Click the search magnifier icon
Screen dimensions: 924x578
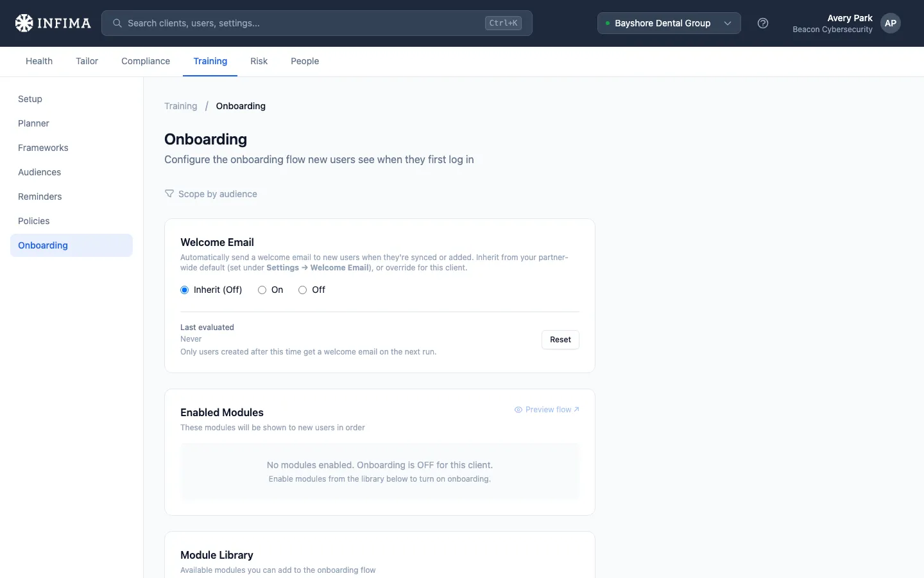(117, 23)
